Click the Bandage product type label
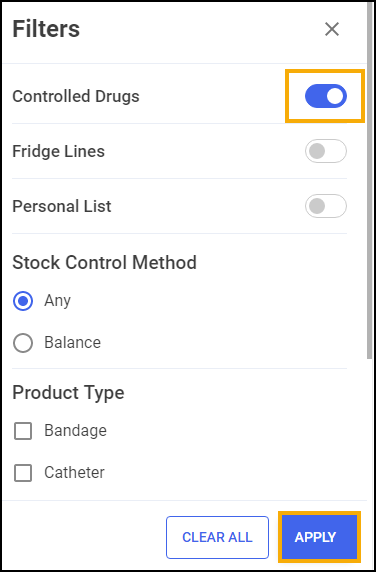 pyautogui.click(x=75, y=430)
